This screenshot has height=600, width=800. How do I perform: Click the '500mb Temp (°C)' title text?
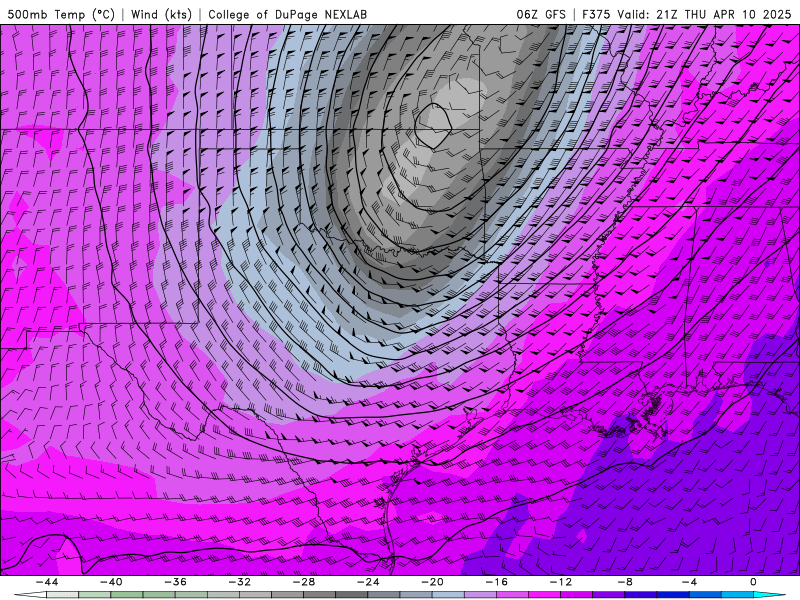(x=61, y=14)
